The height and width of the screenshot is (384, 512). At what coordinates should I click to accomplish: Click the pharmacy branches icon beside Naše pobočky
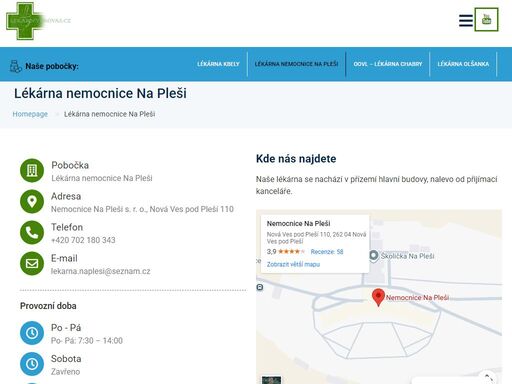pos(16,66)
